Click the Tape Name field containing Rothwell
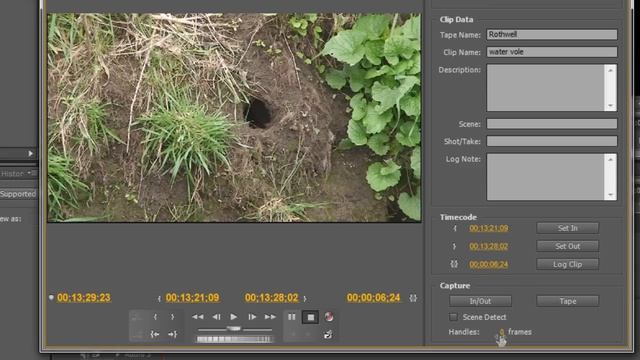 [552, 35]
